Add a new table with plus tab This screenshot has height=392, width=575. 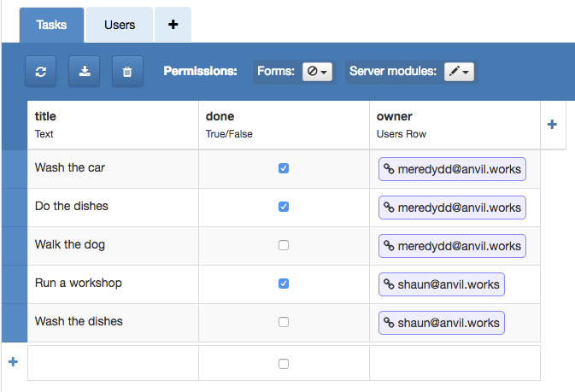point(173,25)
